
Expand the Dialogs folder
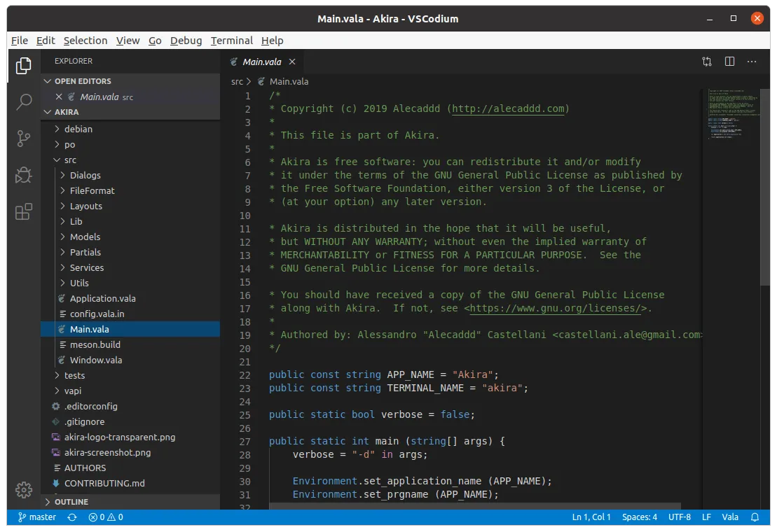pyautogui.click(x=62, y=175)
